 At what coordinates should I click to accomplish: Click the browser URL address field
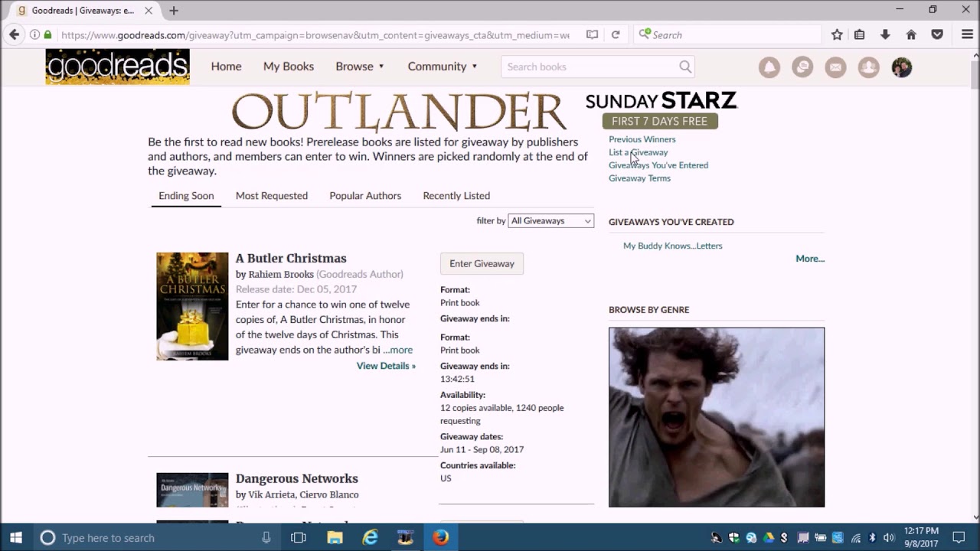tap(314, 34)
